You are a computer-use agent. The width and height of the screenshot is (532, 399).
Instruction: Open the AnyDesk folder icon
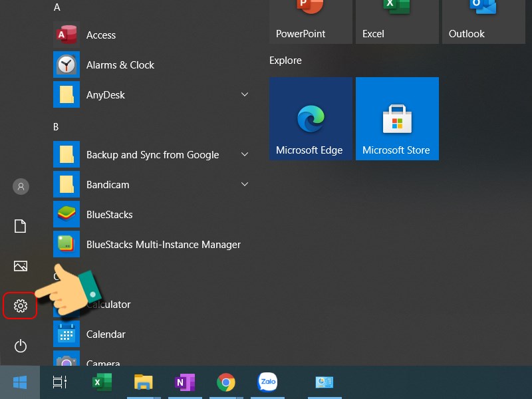66,94
